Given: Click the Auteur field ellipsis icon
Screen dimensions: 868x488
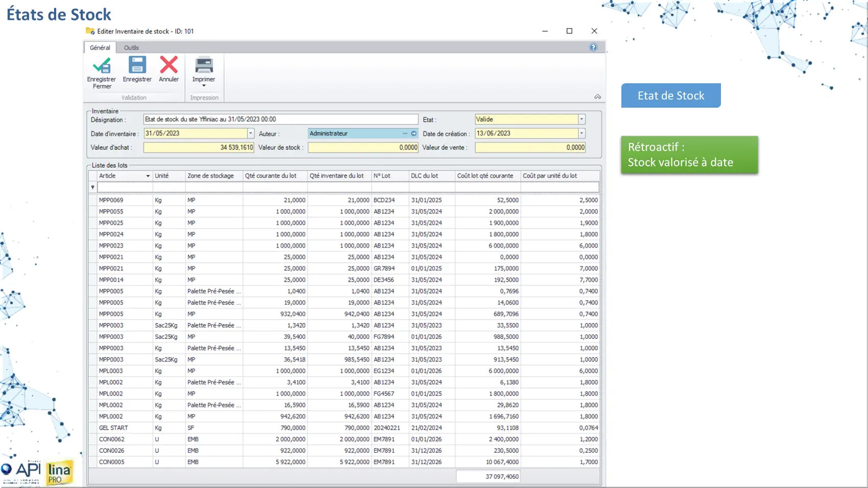Looking at the screenshot, I should pyautogui.click(x=405, y=134).
